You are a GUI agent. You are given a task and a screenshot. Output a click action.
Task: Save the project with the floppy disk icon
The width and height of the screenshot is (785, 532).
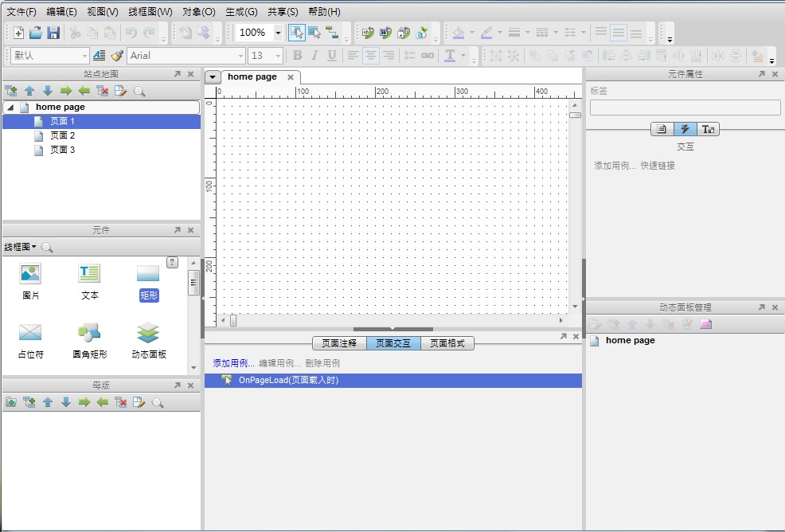tap(53, 33)
